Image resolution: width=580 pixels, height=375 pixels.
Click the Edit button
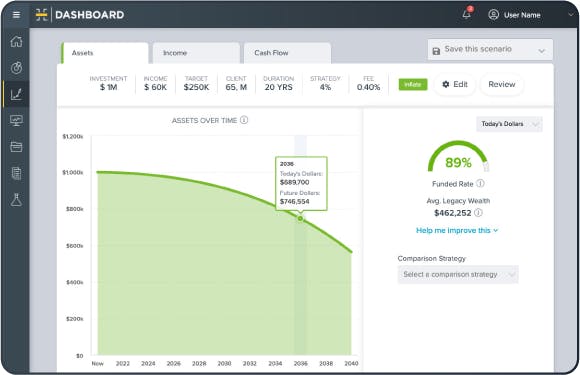pos(455,84)
